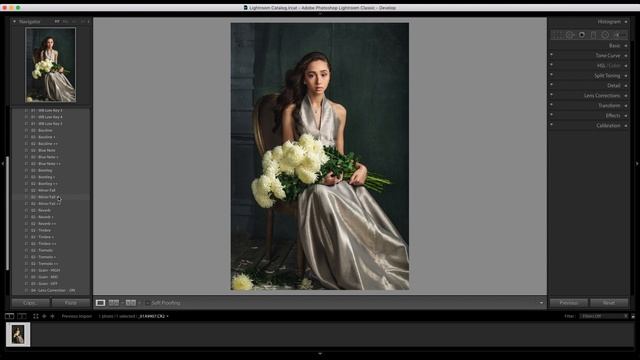Select the Radial Filter tool
The height and width of the screenshot is (360, 640).
605,35
